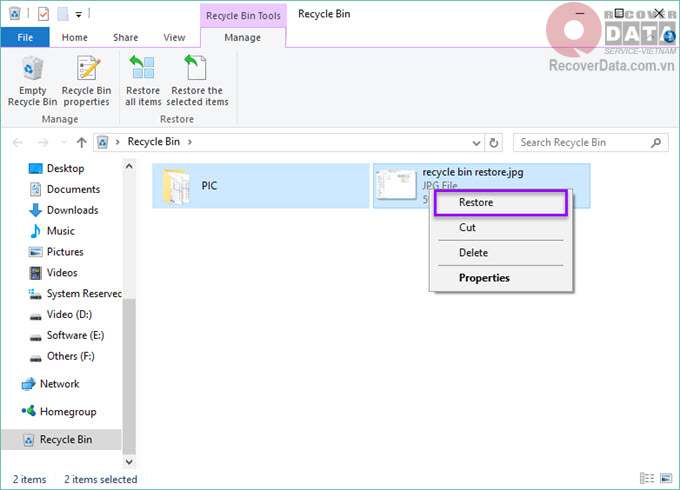Viewport: 680px width, 490px height.
Task: Click help question mark icon
Action: 669,36
